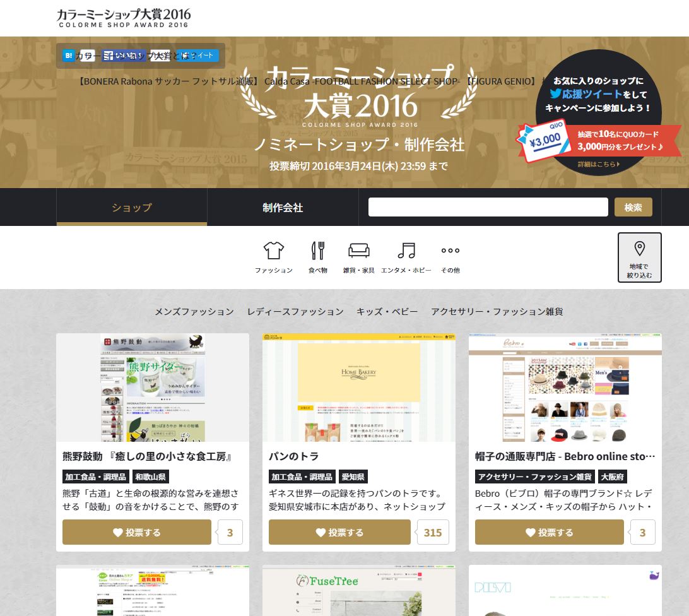The width and height of the screenshot is (689, 616).
Task: Click the ¥3,000 QUO card campaign badge
Action: (544, 141)
